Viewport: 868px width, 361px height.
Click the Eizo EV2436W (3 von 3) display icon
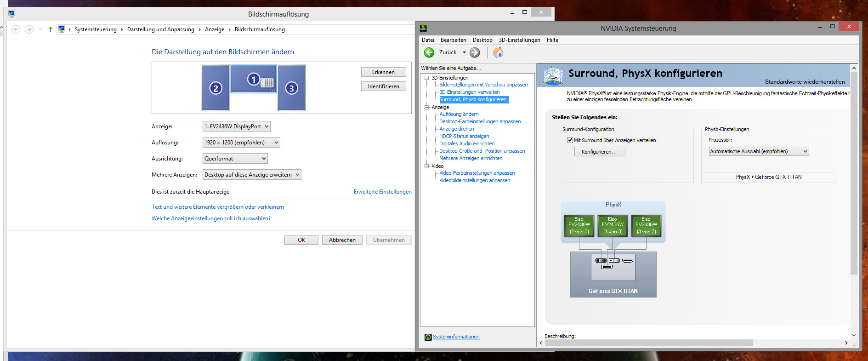[646, 226]
